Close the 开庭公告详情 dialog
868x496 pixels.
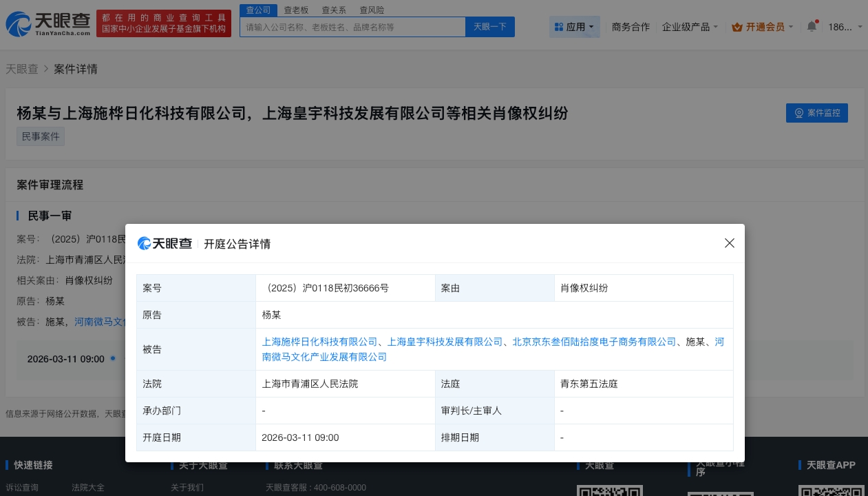pos(730,243)
